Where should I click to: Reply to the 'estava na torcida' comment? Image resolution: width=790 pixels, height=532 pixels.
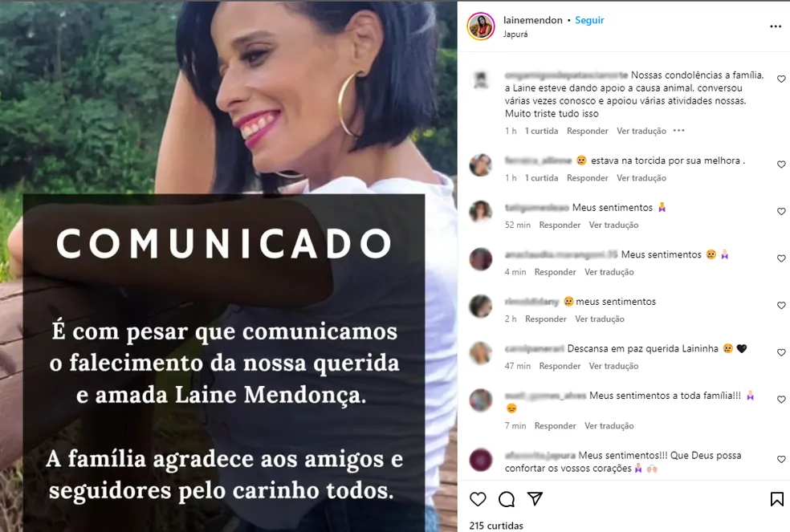587,178
